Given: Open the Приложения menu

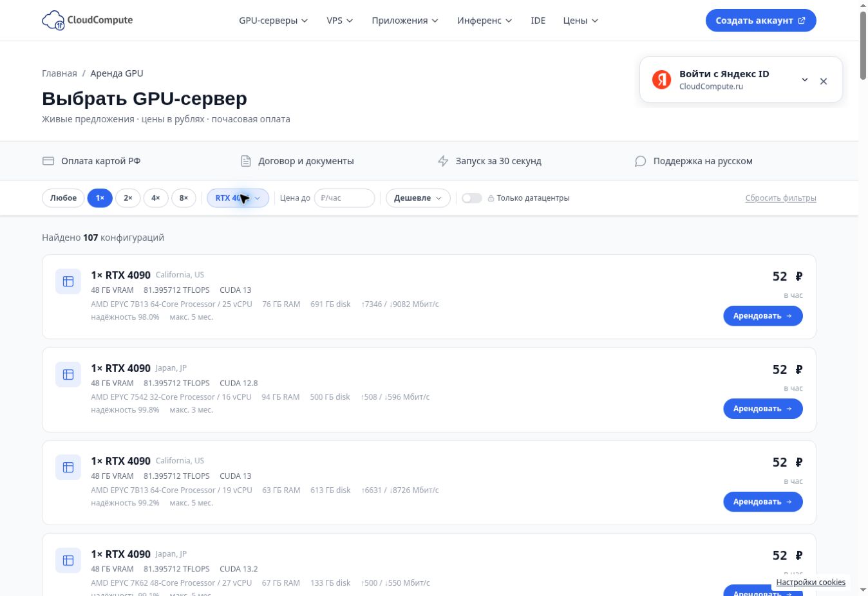Looking at the screenshot, I should coord(405,21).
